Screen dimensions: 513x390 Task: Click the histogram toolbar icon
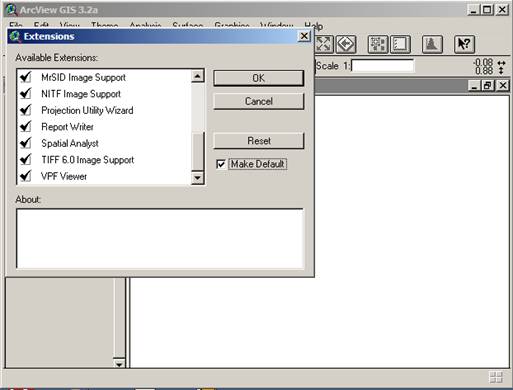click(x=432, y=44)
